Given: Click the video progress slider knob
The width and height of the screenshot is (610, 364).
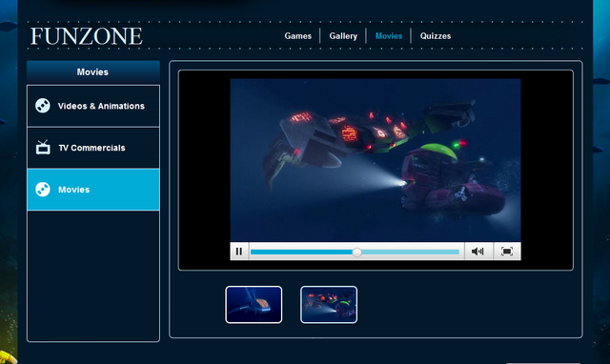Looking at the screenshot, I should pyautogui.click(x=356, y=253).
